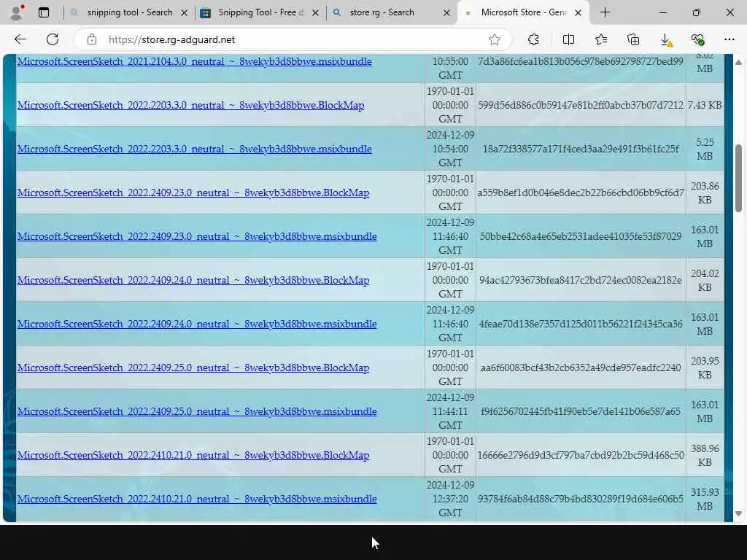This screenshot has width=747, height=560.
Task: Close the Microsoft Store tab
Action: [x=578, y=13]
